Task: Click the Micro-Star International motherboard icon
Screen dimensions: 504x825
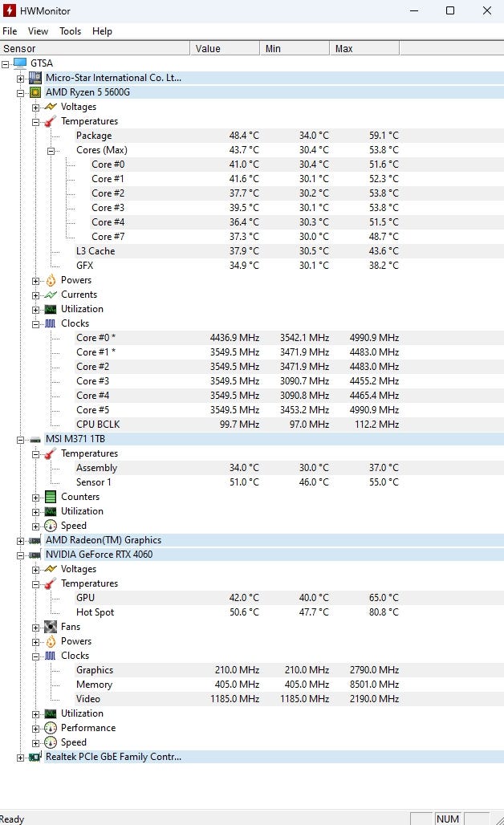Action: click(35, 78)
